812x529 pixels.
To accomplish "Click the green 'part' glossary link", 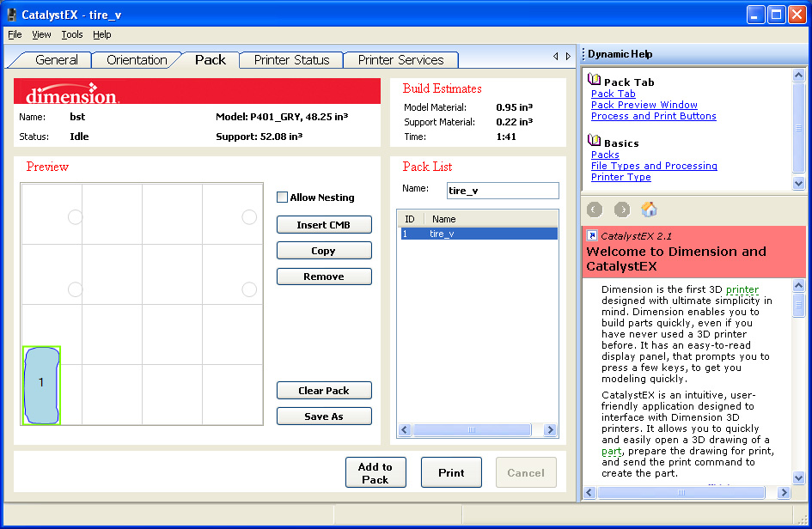I will coord(612,451).
